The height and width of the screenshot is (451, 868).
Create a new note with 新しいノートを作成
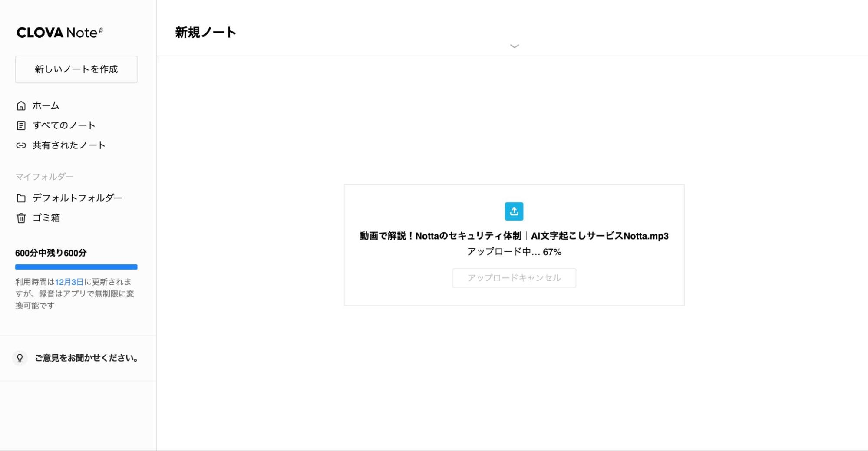pyautogui.click(x=76, y=69)
